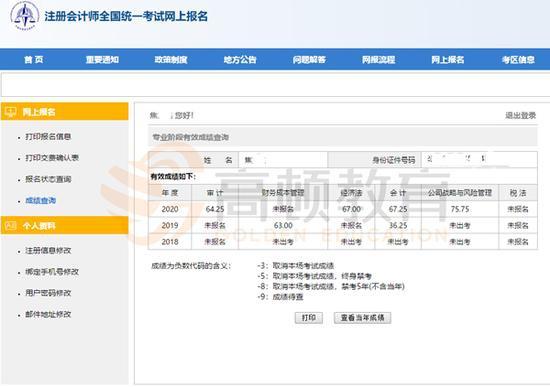The image size is (550, 387).
Task: Open the 重要通知 navigation item
Action: pyautogui.click(x=102, y=60)
